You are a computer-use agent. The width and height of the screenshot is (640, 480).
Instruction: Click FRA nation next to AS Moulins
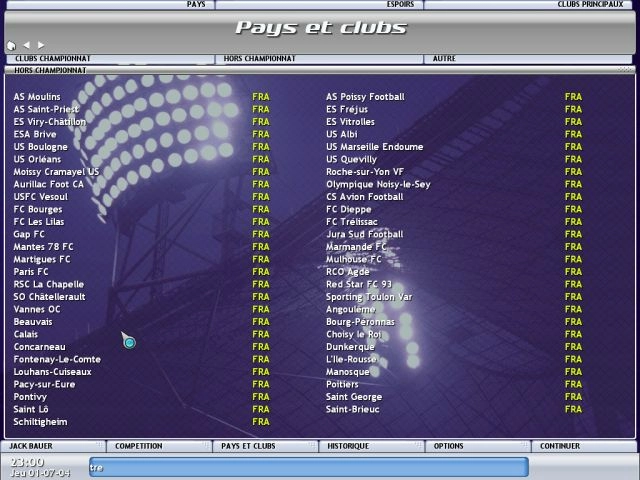coord(260,97)
